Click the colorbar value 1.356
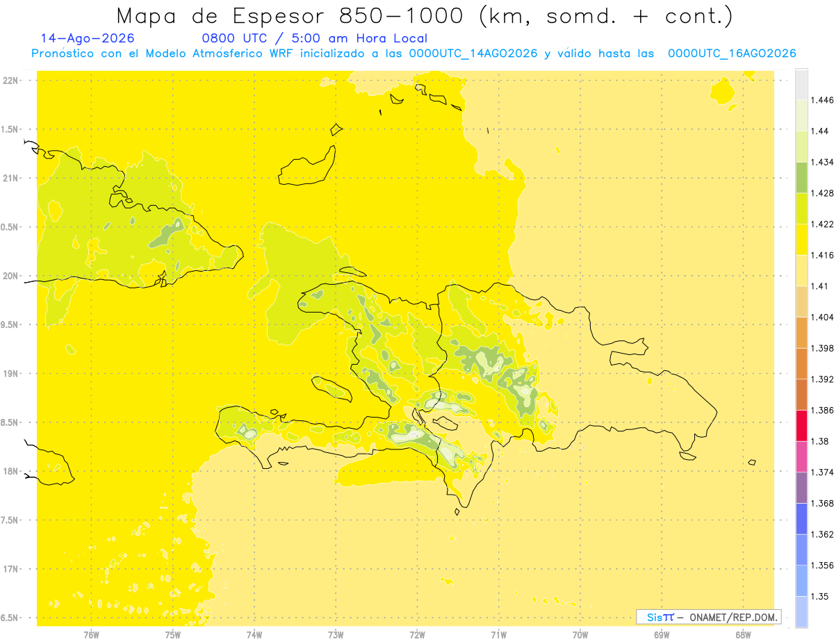Image resolution: width=834 pixels, height=644 pixels. [824, 565]
